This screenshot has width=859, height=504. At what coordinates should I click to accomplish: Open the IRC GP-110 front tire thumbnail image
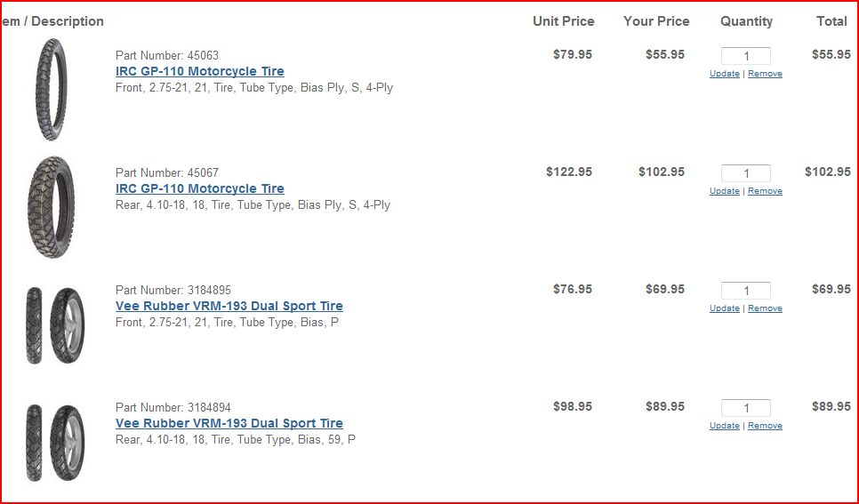[51, 89]
